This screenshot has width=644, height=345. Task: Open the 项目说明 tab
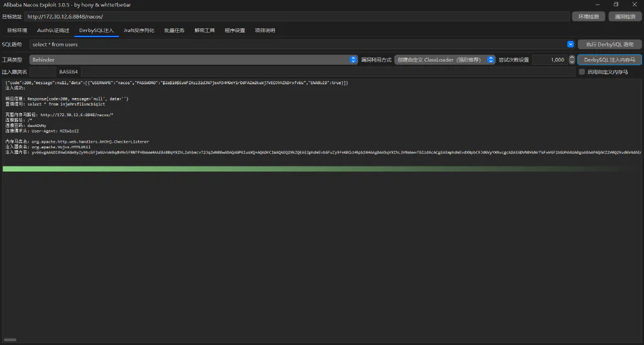(x=265, y=30)
